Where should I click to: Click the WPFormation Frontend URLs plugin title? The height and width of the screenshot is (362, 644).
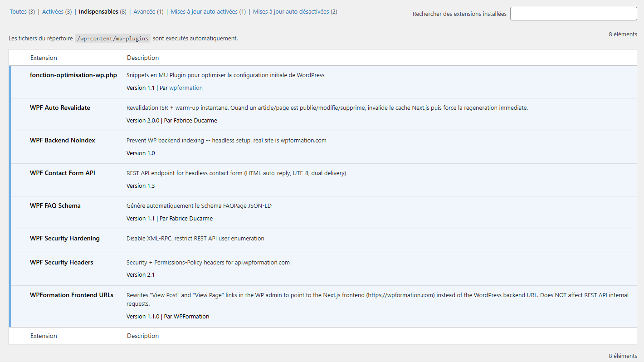tap(72, 295)
